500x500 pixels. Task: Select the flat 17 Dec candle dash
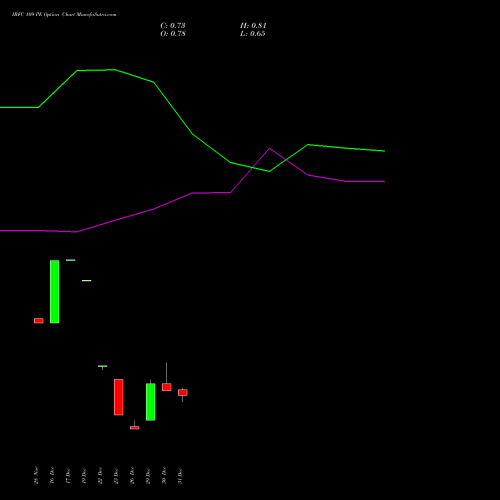pos(71,260)
